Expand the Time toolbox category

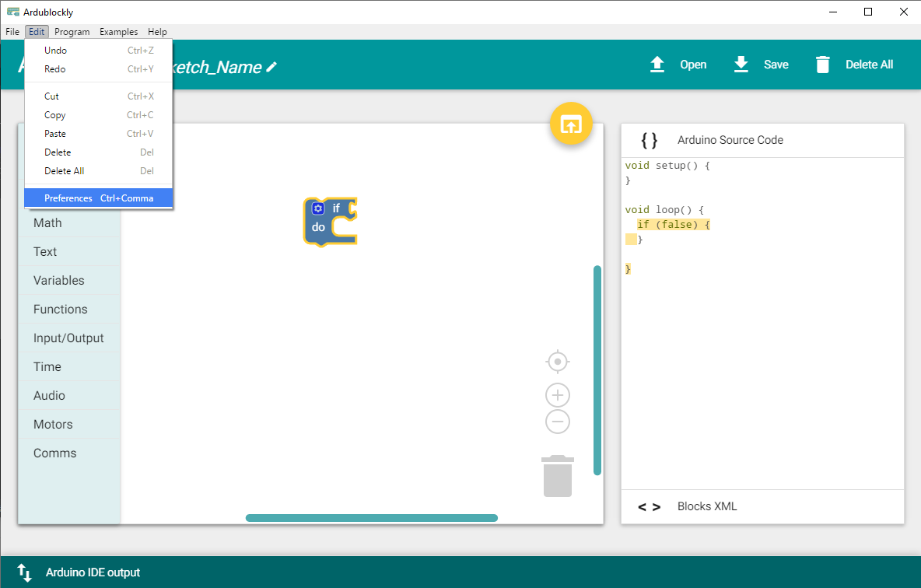click(x=69, y=367)
